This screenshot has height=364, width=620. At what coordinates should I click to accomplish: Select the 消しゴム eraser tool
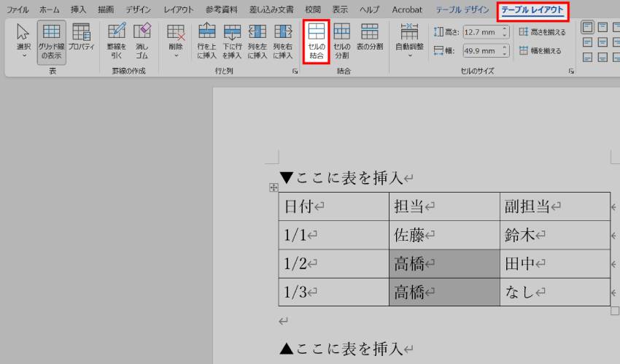142,41
